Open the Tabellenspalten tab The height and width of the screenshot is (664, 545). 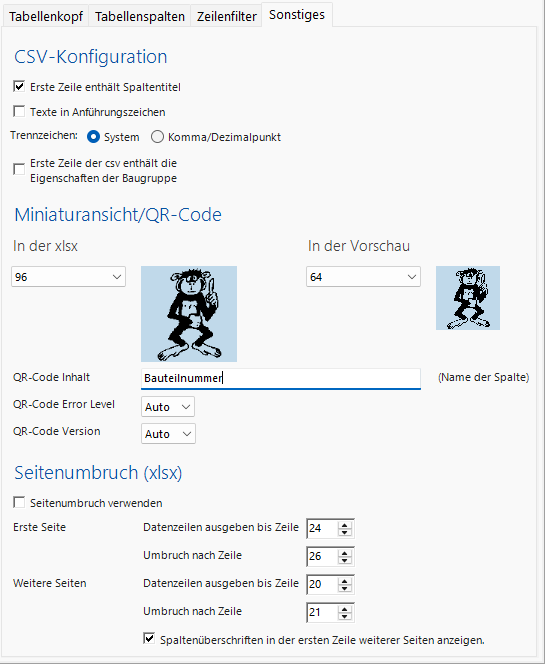point(140,17)
